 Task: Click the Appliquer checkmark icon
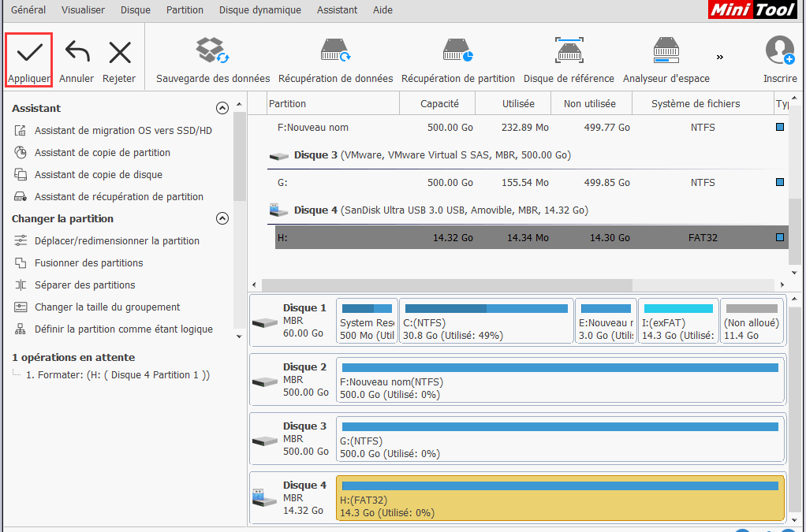[28, 52]
